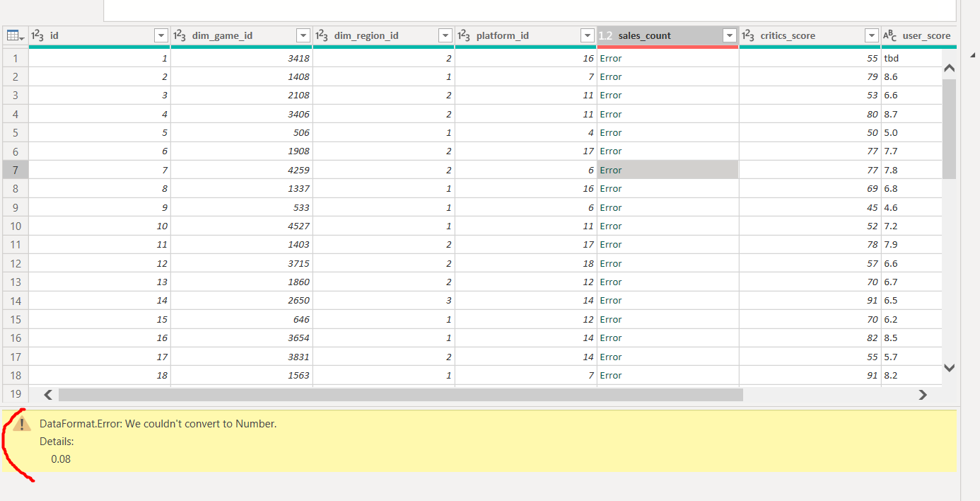The width and height of the screenshot is (980, 501).
Task: Click the horizontal scrollbar left arrow
Action: tap(48, 395)
